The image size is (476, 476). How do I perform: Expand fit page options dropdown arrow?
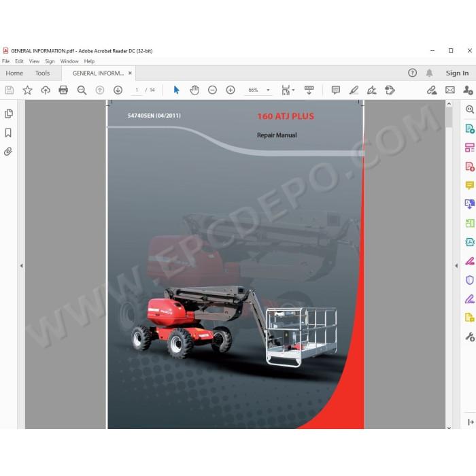pyautogui.click(x=293, y=90)
